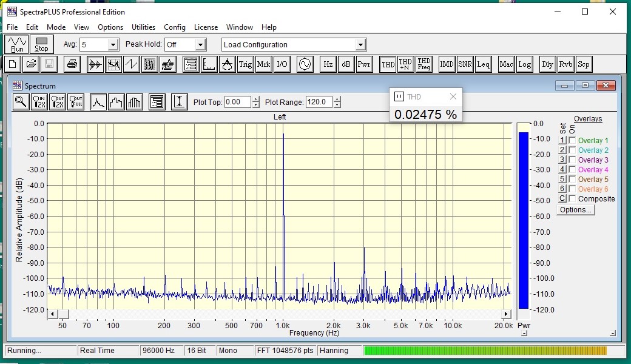Viewport: 631px width, 364px height.
Task: Enable the Overlay 3 checkbox
Action: tap(572, 160)
